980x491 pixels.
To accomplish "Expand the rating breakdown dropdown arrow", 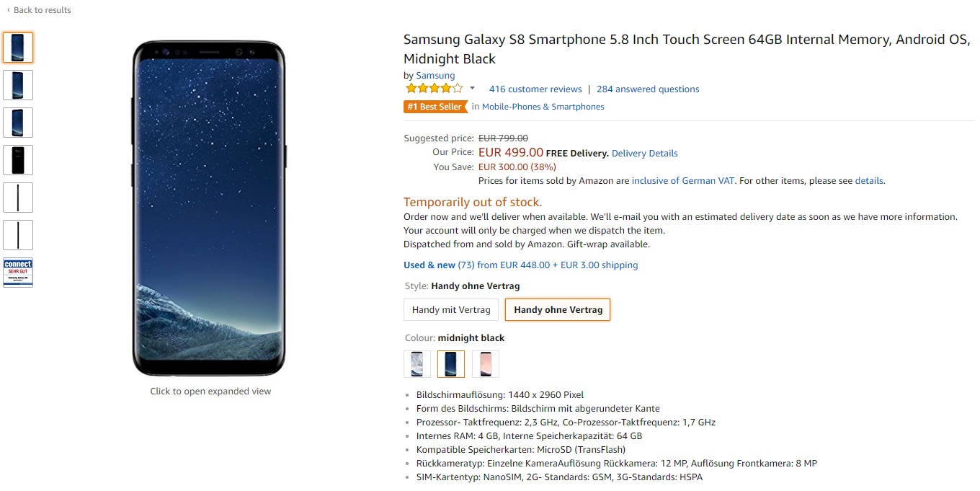I will tap(472, 89).
